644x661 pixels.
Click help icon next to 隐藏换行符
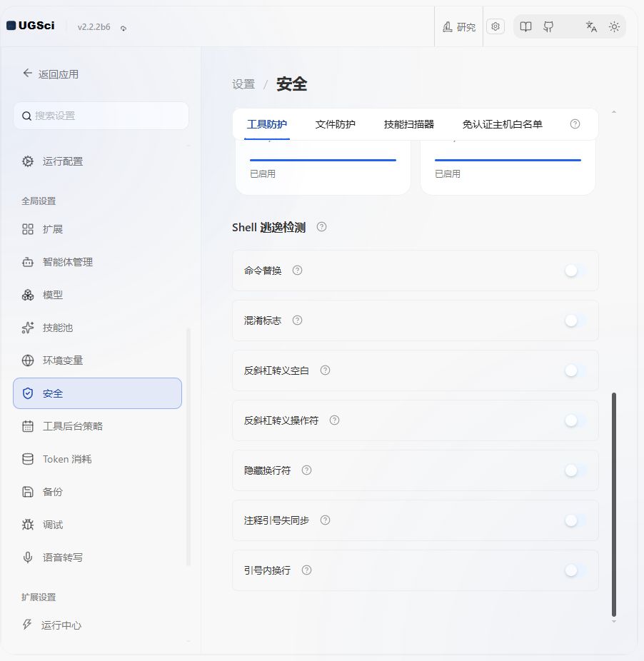point(306,470)
